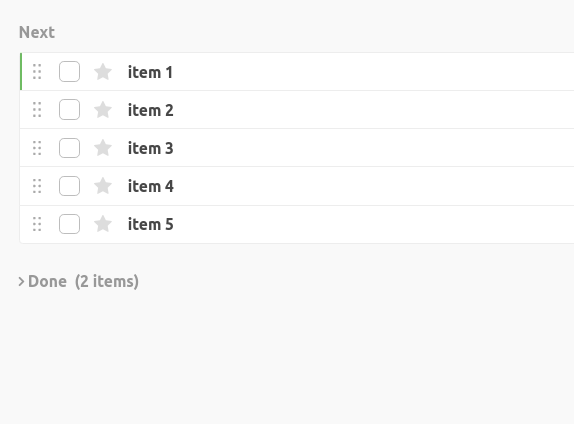This screenshot has height=424, width=574.
Task: Click drag handle dots for item 5
Action: pos(37,224)
